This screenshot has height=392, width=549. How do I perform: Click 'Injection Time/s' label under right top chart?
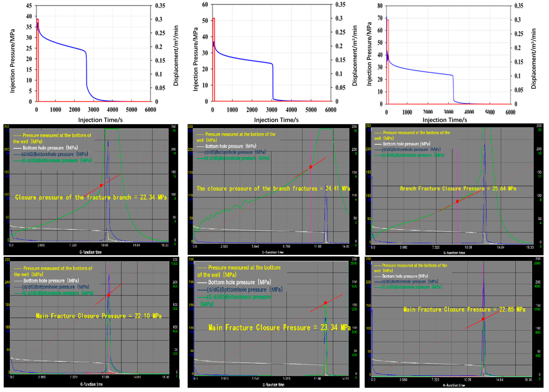click(445, 120)
